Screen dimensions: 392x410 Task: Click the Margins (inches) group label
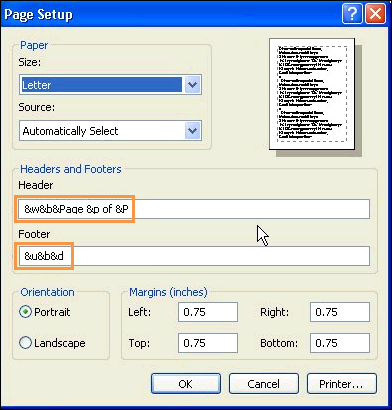168,292
